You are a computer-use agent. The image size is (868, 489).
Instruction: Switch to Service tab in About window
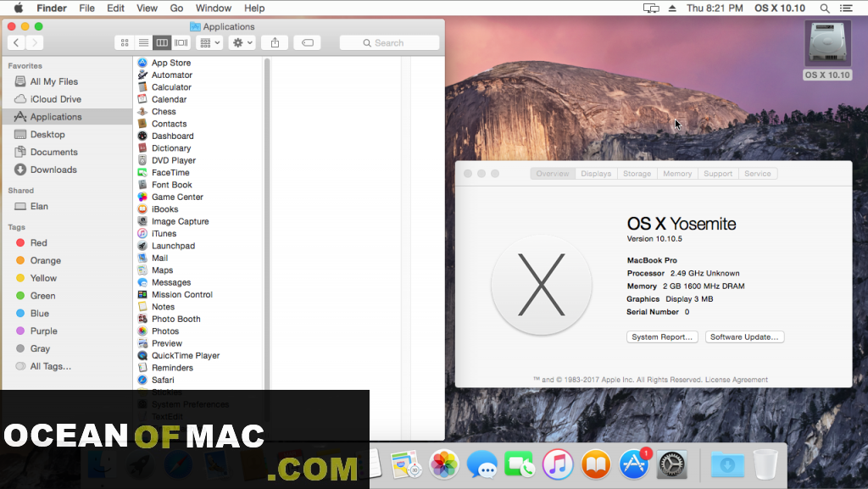[758, 174]
